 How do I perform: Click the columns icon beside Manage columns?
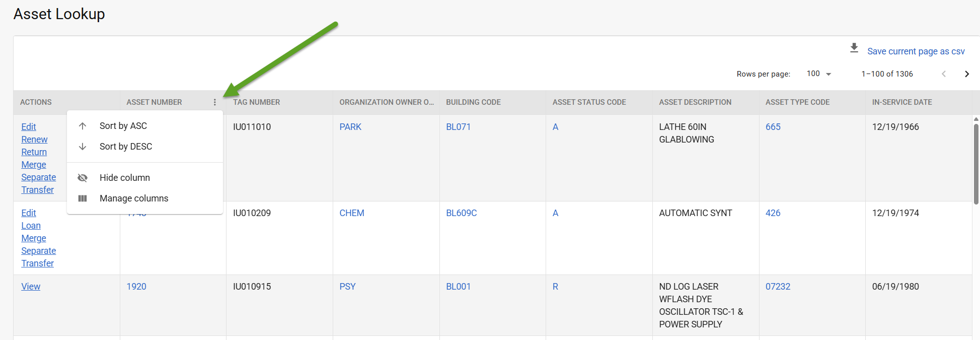(83, 198)
